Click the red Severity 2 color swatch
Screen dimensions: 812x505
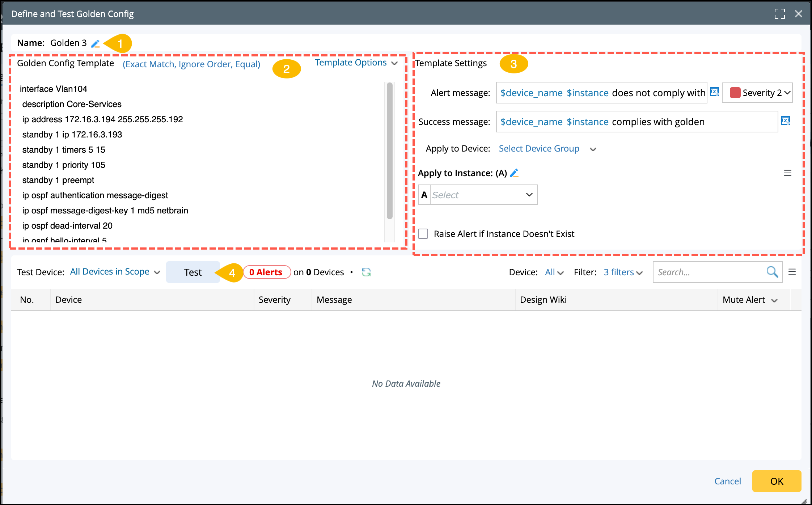coord(735,93)
